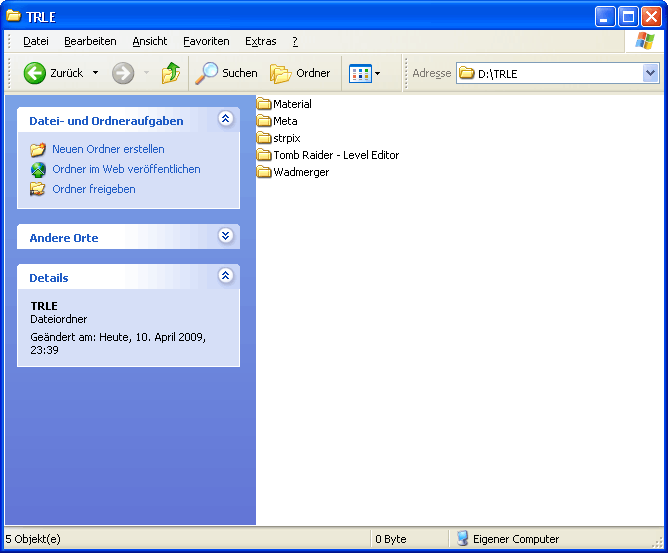
Task: Click the folder-up arrow icon
Action: click(x=171, y=73)
